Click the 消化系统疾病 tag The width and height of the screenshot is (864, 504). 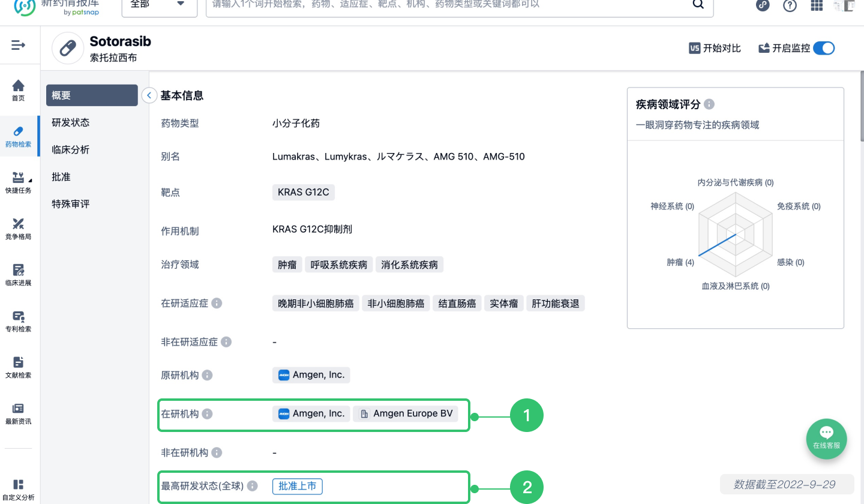pos(410,265)
